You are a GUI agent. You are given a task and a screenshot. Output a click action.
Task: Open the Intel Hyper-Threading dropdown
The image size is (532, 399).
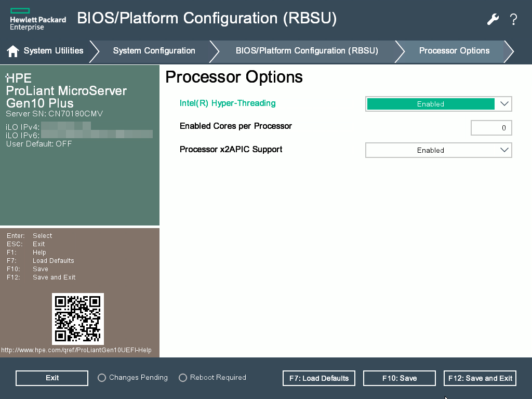point(438,104)
